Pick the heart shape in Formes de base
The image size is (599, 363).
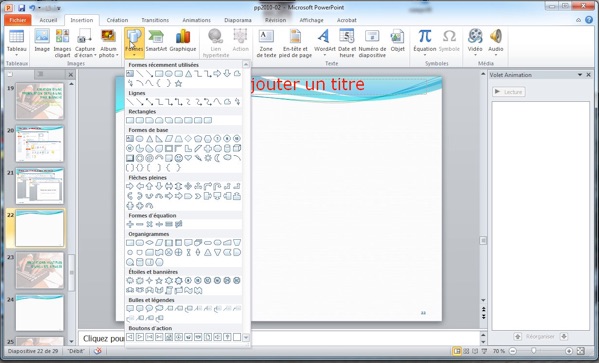pos(188,158)
